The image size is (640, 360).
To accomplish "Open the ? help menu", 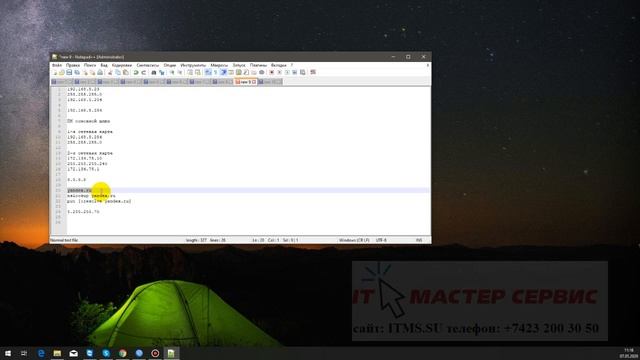I will point(291,65).
